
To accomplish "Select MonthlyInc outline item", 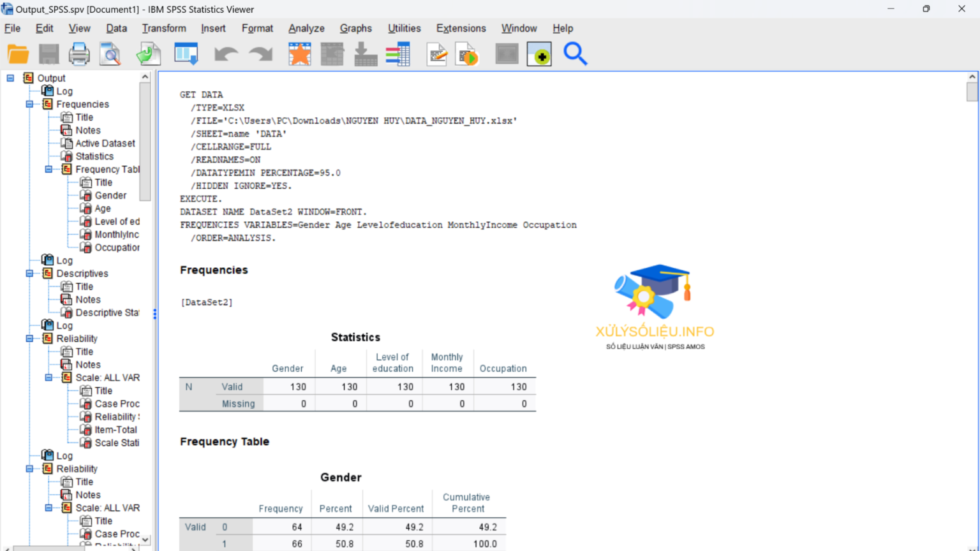I will [x=117, y=235].
